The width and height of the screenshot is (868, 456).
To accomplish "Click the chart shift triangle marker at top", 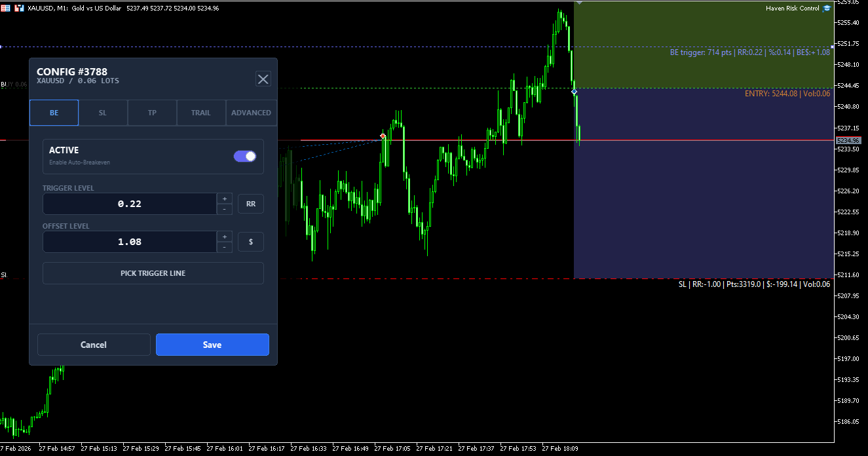I will (578, 3).
